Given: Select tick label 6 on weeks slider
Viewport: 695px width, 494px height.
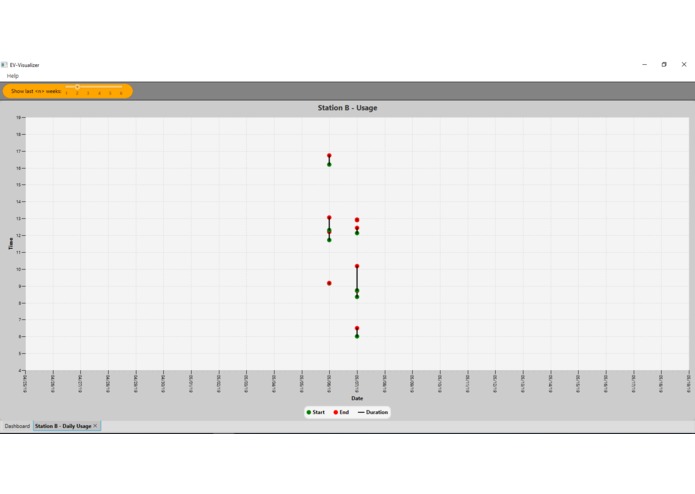Looking at the screenshot, I should (x=121, y=93).
